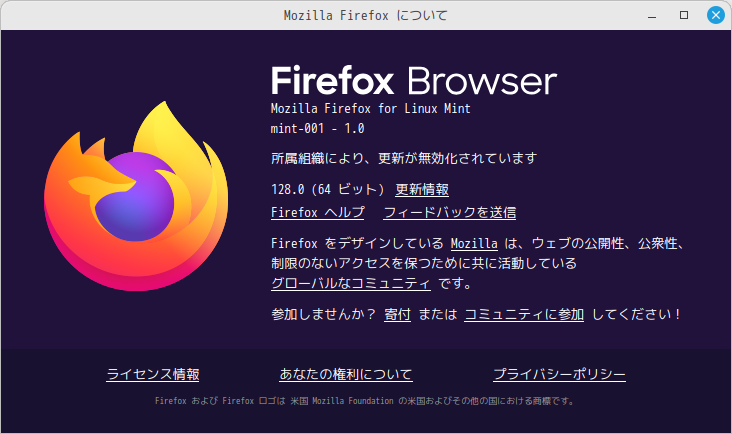
Task: Click the Mozilla Foundation trademark footer text
Action: (365, 401)
